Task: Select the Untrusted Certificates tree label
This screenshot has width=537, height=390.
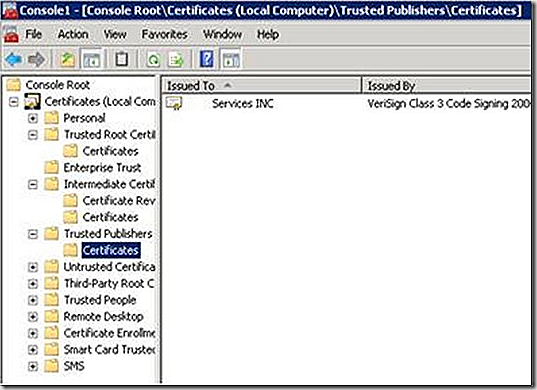Action: point(110,267)
